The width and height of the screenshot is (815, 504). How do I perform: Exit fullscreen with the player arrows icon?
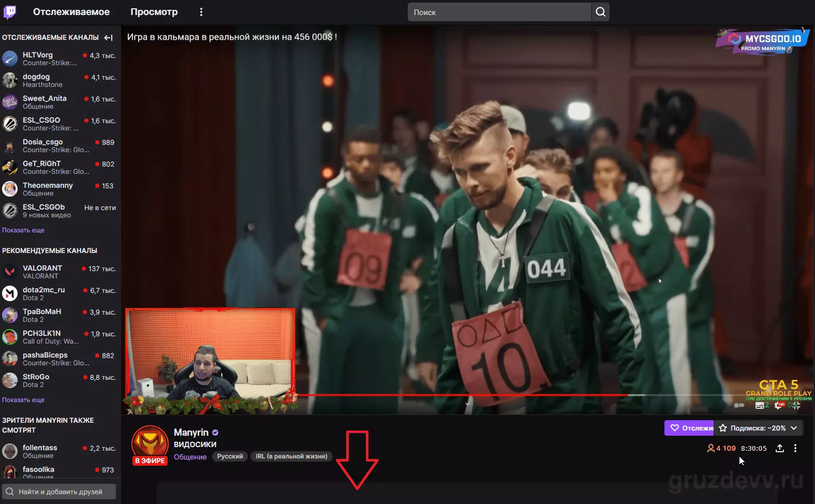pos(796,405)
